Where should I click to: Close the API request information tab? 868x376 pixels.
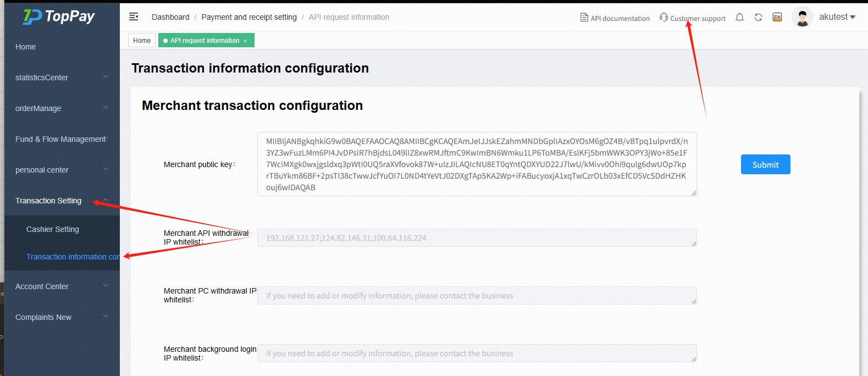click(245, 41)
